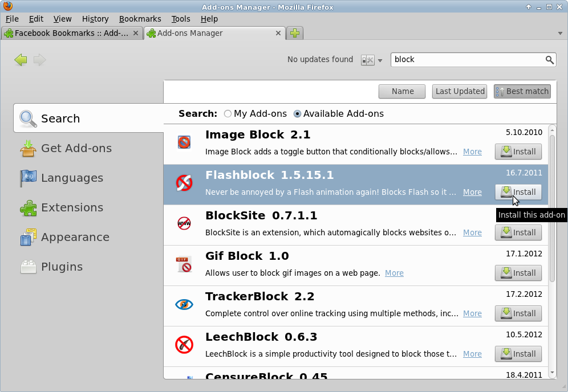Click the Firefox icon in title bar
The height and width of the screenshot is (392, 568).
(x=7, y=6)
